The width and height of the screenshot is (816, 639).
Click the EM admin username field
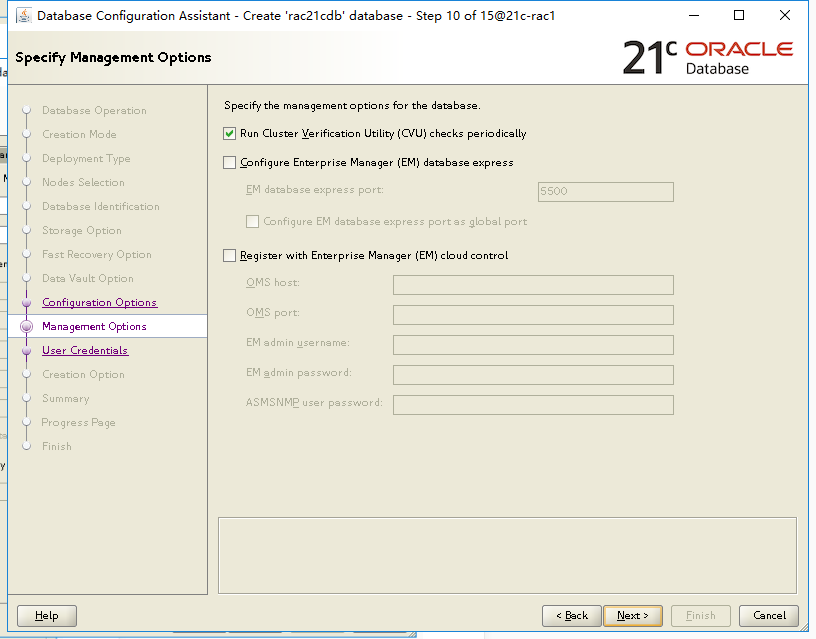[x=533, y=345]
